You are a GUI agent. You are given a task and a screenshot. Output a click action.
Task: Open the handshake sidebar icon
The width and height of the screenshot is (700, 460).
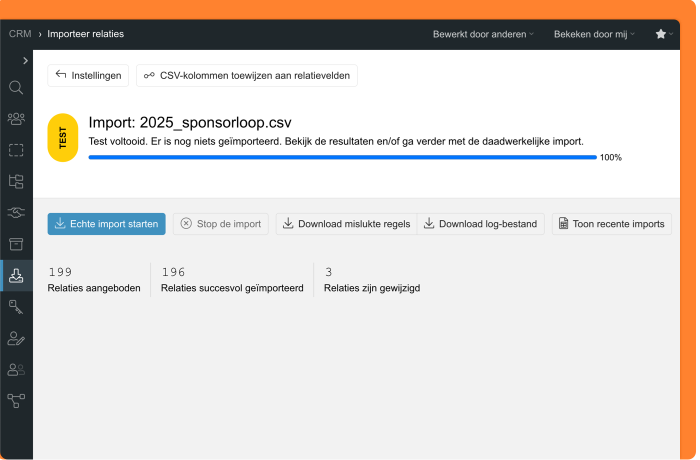click(16, 213)
